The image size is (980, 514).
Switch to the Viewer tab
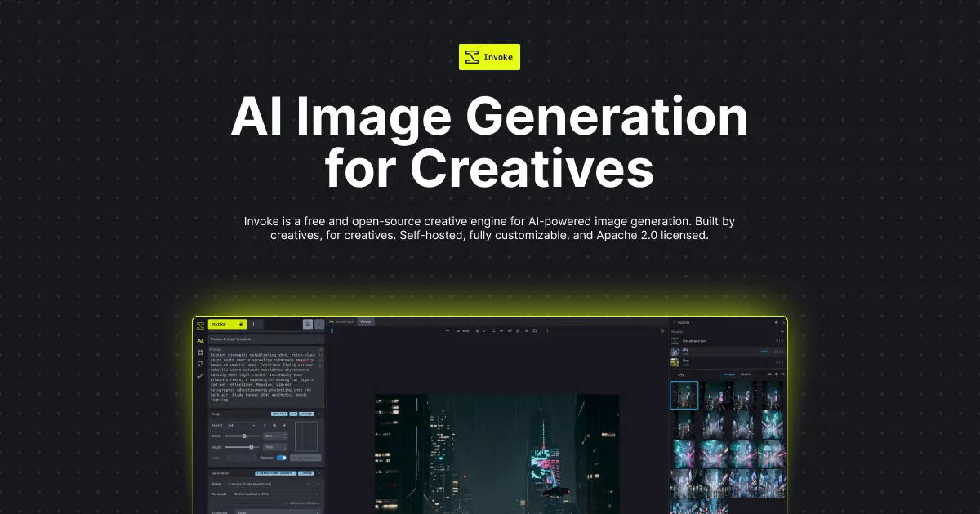tap(366, 321)
